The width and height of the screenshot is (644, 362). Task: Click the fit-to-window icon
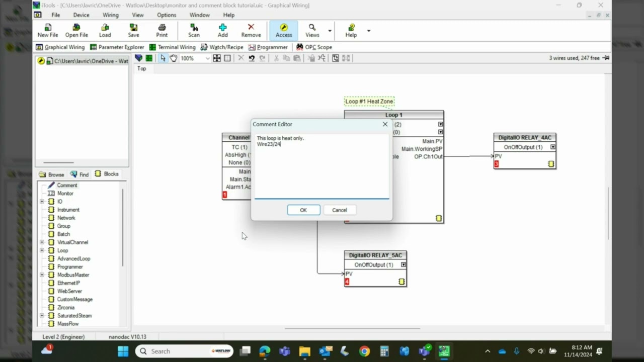(x=217, y=58)
